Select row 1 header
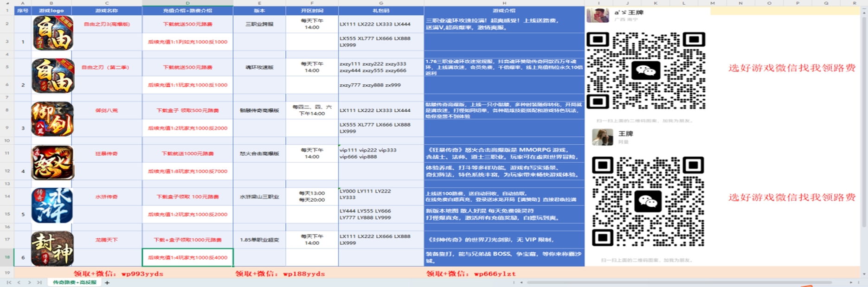The width and height of the screenshot is (868, 287). pyautogui.click(x=7, y=10)
